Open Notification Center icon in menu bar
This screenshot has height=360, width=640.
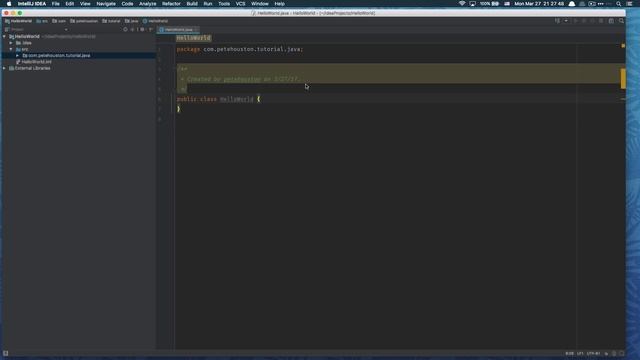630,4
